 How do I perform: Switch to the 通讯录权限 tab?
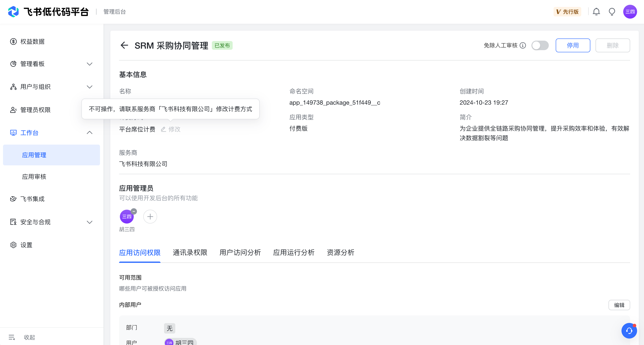point(190,252)
